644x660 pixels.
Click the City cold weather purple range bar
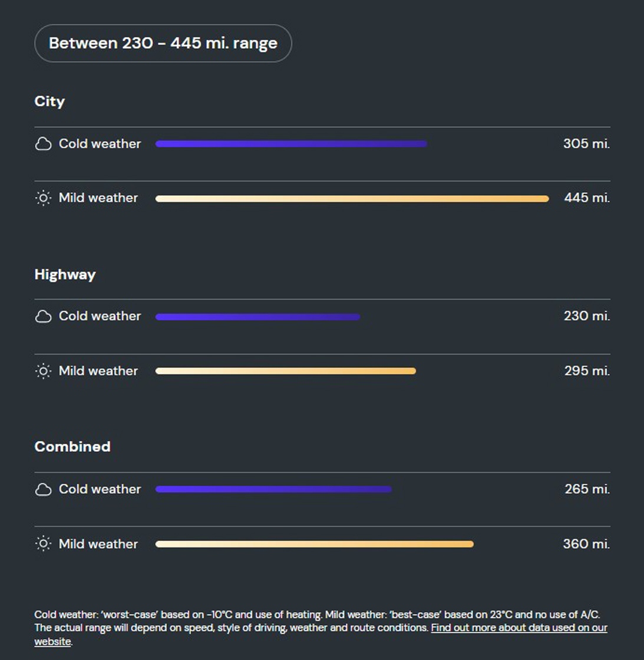coord(291,144)
